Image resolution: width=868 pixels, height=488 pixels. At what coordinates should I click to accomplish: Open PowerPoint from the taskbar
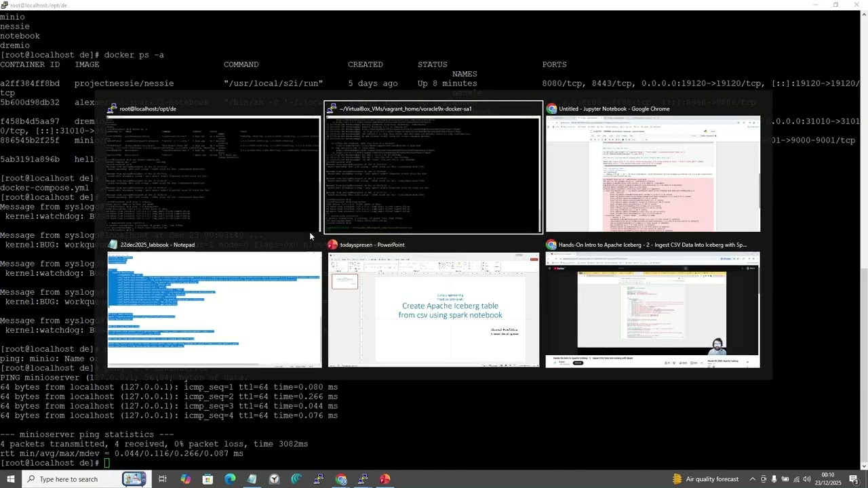[385, 479]
